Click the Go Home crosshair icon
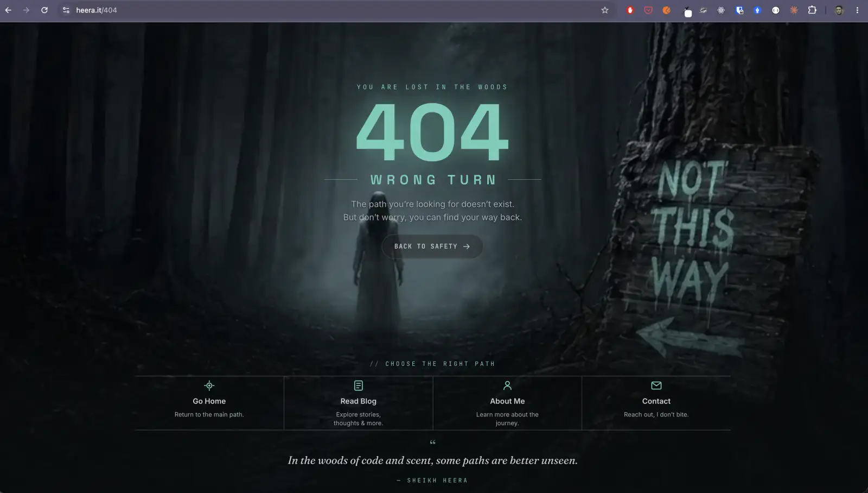Viewport: 868px width, 493px height. [x=209, y=385]
